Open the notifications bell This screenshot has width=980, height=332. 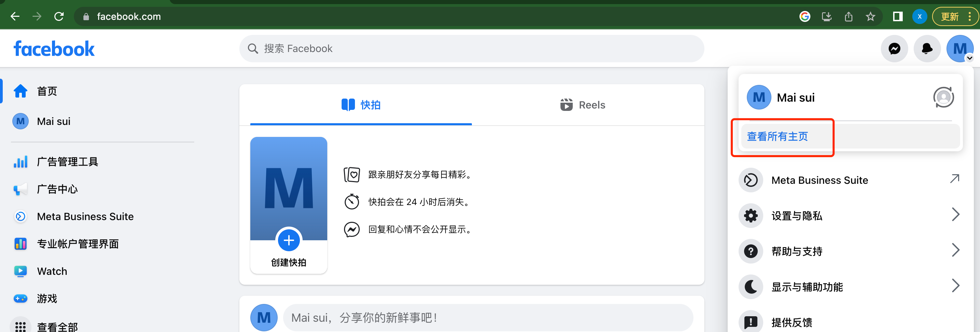pos(927,48)
